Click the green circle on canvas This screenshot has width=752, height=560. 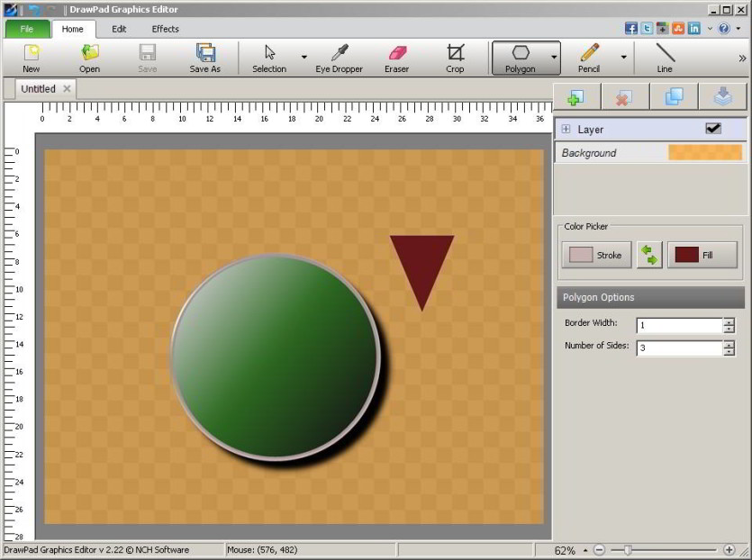(276, 357)
